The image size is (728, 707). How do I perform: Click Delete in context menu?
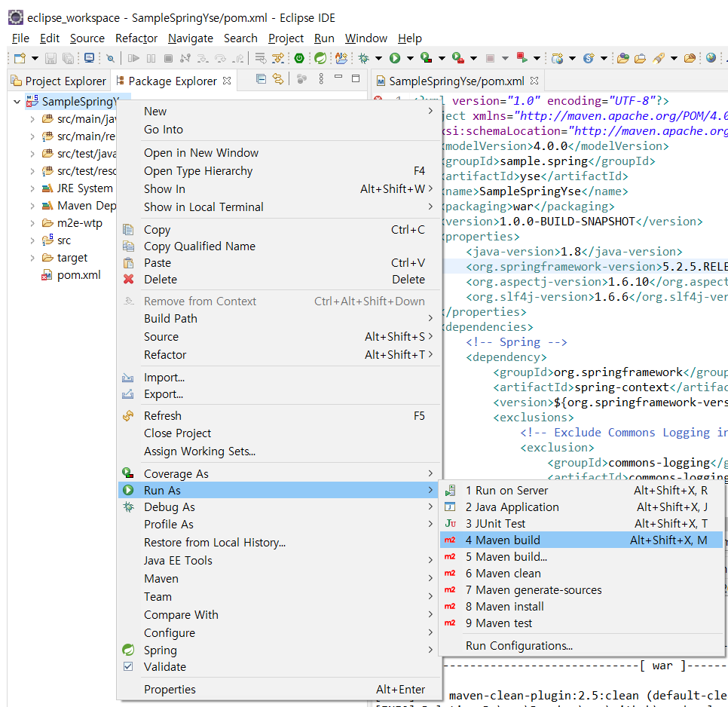[279, 280]
